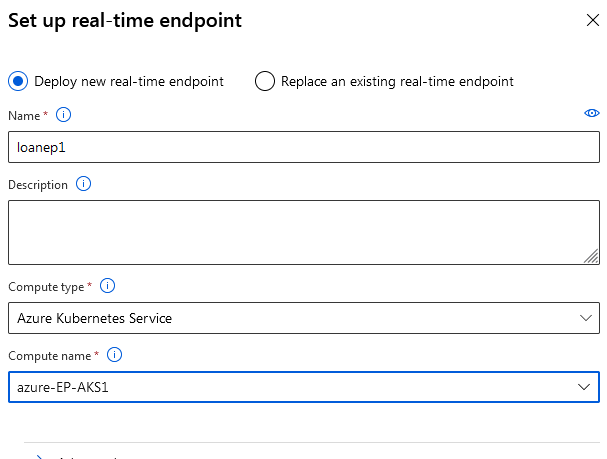Toggle the blue eye preview icon

pyautogui.click(x=592, y=113)
